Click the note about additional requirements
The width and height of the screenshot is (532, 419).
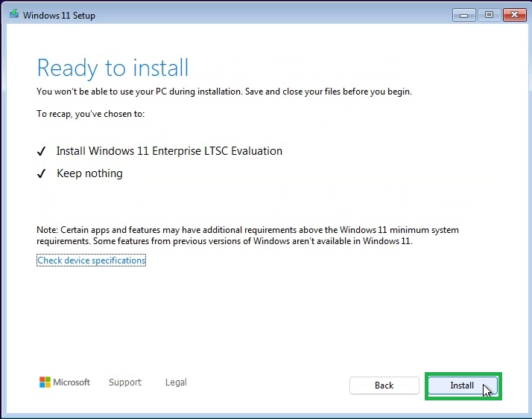(247, 236)
